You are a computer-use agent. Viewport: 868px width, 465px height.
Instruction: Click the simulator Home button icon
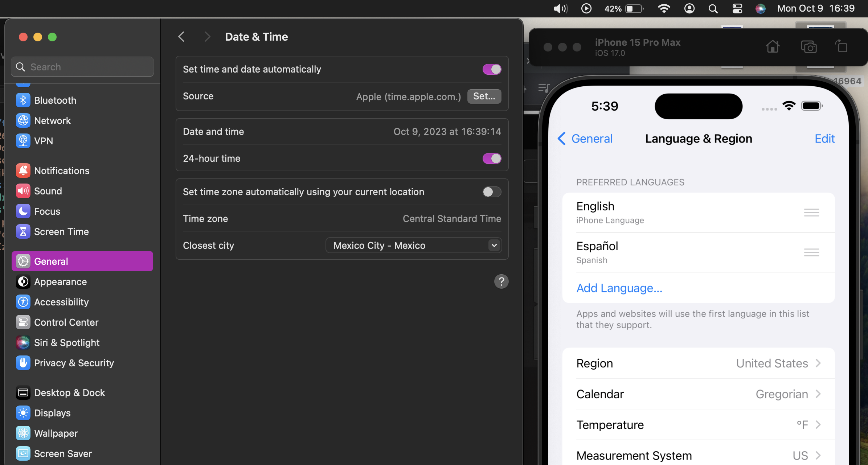773,47
